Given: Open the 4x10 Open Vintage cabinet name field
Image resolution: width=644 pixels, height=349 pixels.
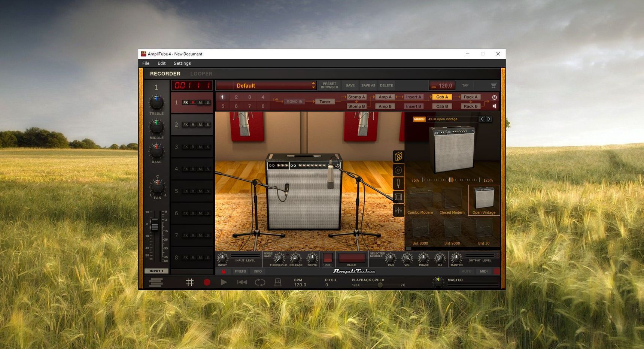Looking at the screenshot, I should (x=452, y=119).
